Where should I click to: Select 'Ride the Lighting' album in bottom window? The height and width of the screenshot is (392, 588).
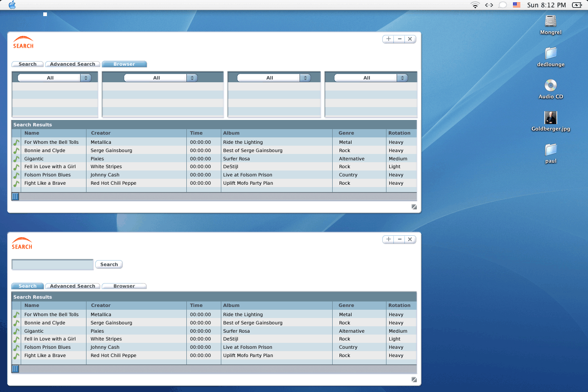(x=243, y=315)
